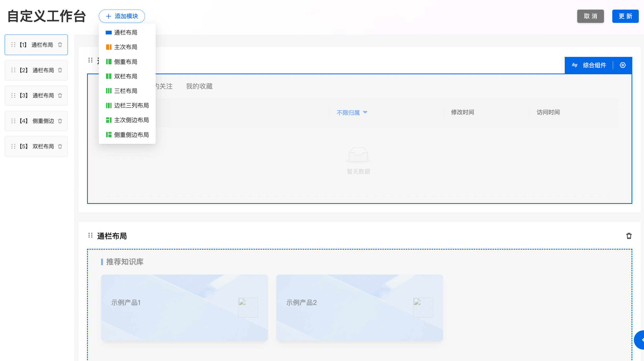
Task: Delete module [1] 通栏布局 via trash icon
Action: (x=60, y=45)
